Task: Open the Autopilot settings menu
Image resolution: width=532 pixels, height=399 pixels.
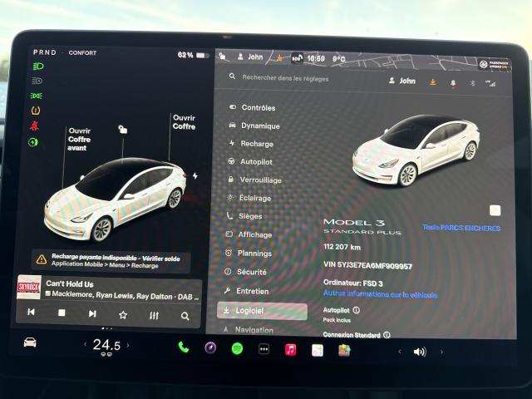Action: point(258,161)
